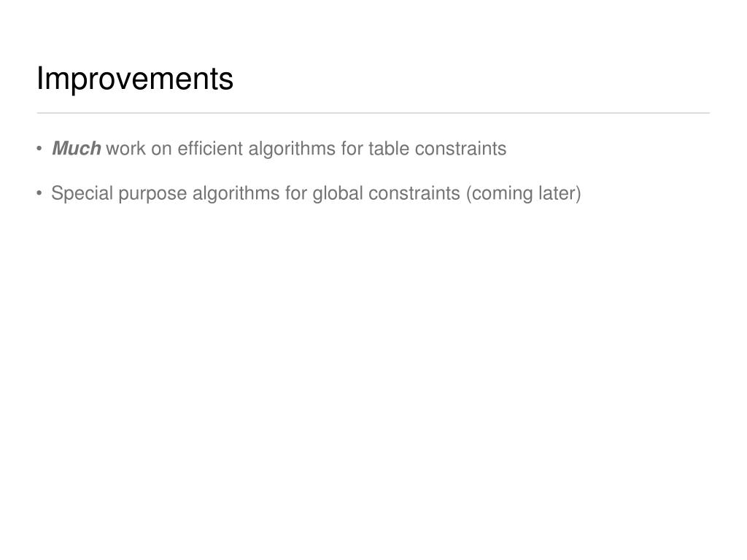Image resolution: width=747 pixels, height=560 pixels.
Task: Select the bold italic word "Much"
Action: (76, 148)
